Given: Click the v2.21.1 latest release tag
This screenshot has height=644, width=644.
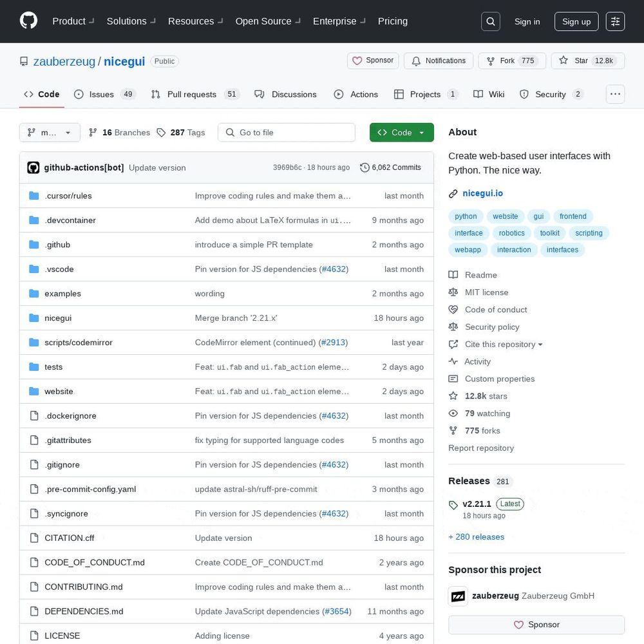Looking at the screenshot, I should (477, 504).
